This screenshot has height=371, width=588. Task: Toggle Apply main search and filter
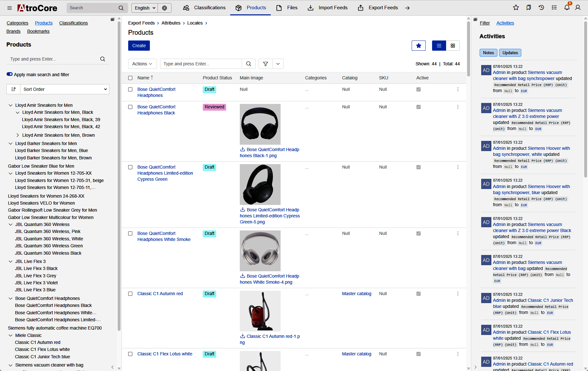(x=10, y=74)
